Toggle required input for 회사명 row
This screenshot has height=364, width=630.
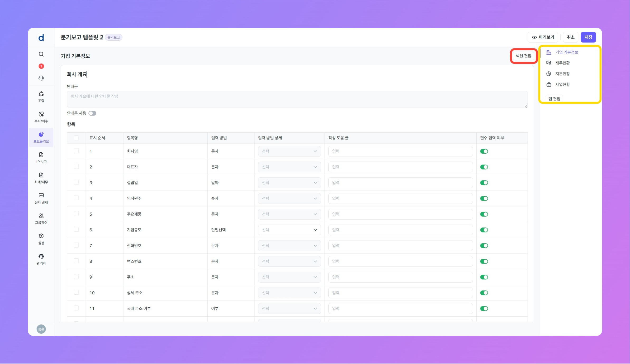point(484,151)
